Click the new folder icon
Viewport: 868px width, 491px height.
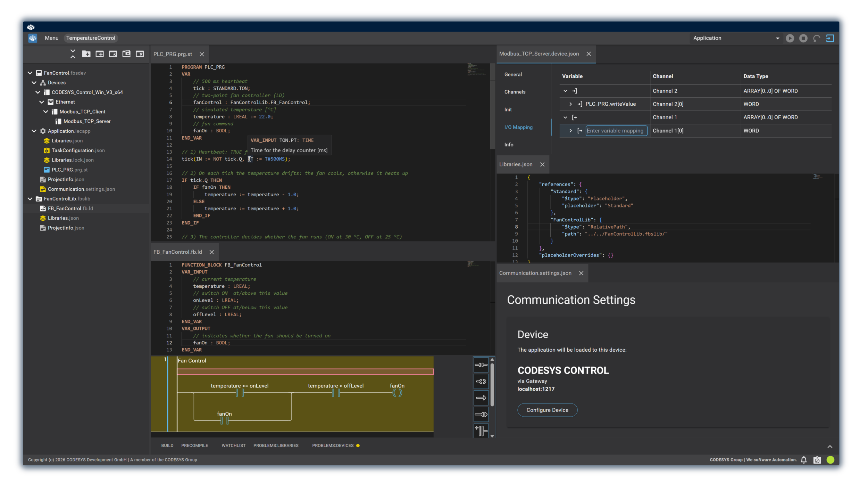tap(86, 54)
